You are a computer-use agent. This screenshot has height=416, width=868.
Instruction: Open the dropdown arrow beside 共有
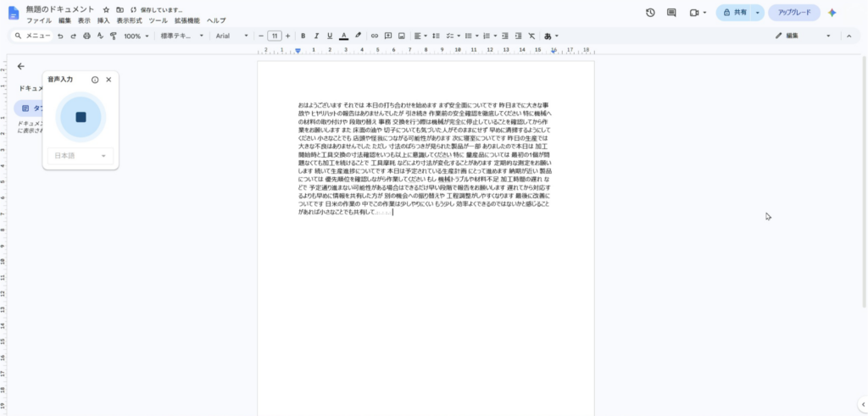pyautogui.click(x=757, y=13)
